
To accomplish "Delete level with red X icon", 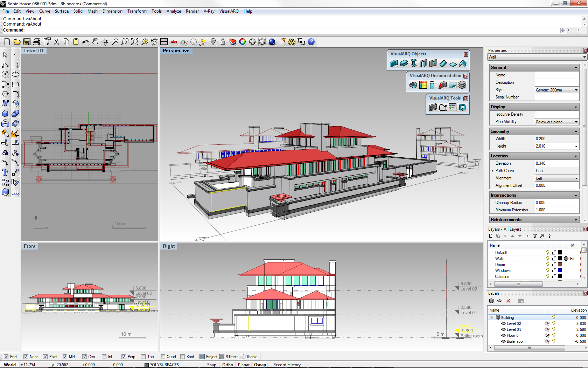I will pyautogui.click(x=508, y=301).
